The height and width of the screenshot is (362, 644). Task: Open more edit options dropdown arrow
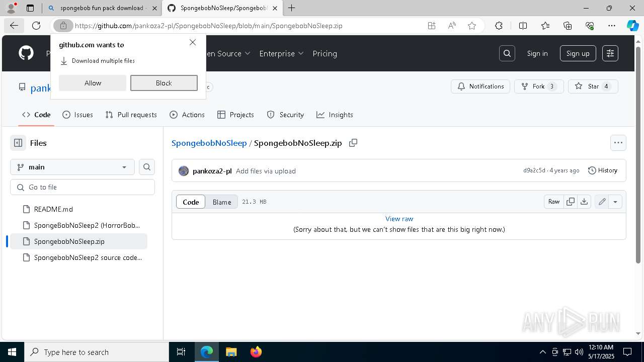point(615,202)
